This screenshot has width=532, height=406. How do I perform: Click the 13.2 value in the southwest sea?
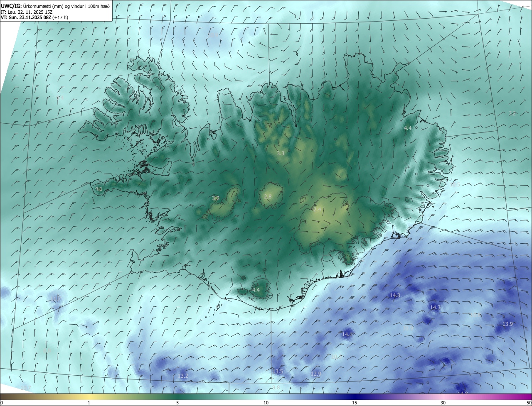click(183, 376)
